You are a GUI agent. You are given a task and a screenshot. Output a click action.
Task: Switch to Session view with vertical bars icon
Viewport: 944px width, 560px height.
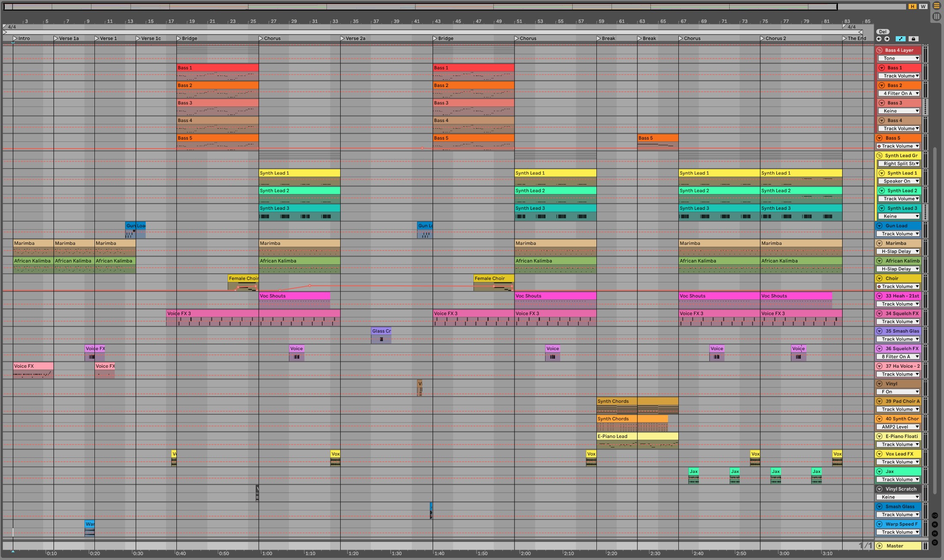936,16
